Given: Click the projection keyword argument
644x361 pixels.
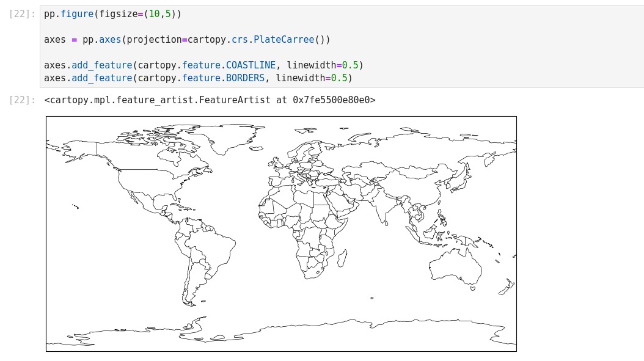Looking at the screenshot, I should [x=154, y=40].
